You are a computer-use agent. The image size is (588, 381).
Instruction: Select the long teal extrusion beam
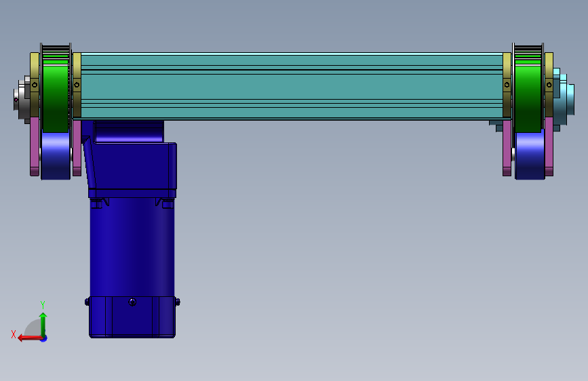click(x=292, y=86)
